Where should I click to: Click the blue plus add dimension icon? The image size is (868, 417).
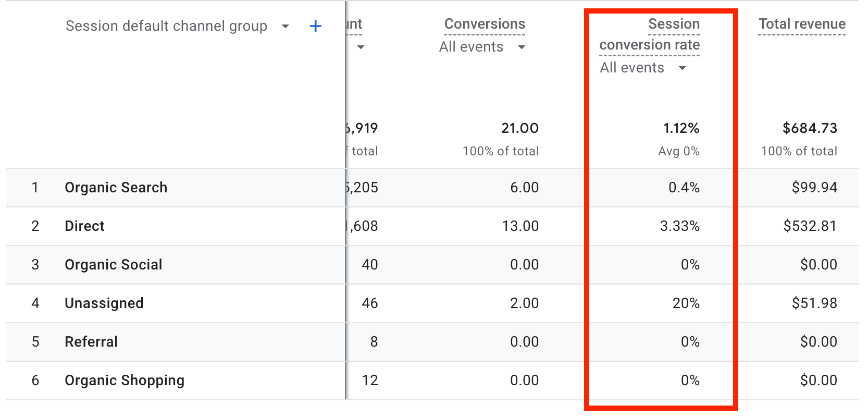(315, 26)
